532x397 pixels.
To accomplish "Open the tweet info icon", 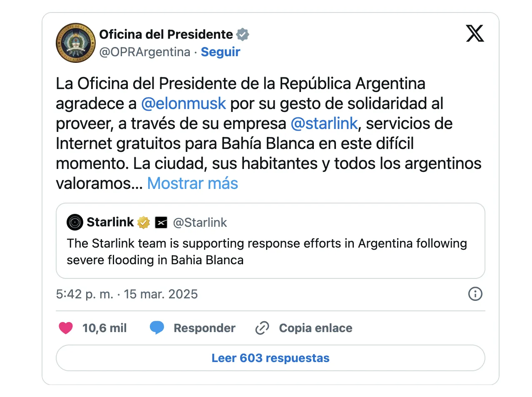I will (x=475, y=294).
